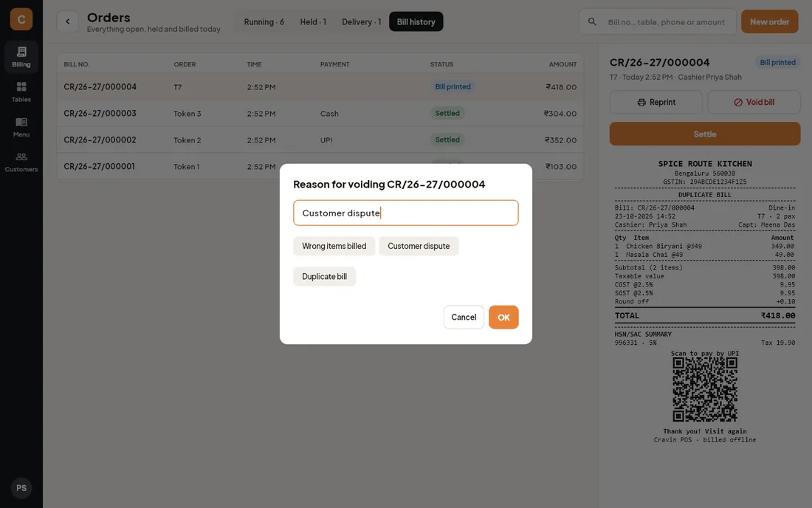Image resolution: width=812 pixels, height=508 pixels.
Task: Switch to the Held · 1 tab
Action: click(313, 21)
